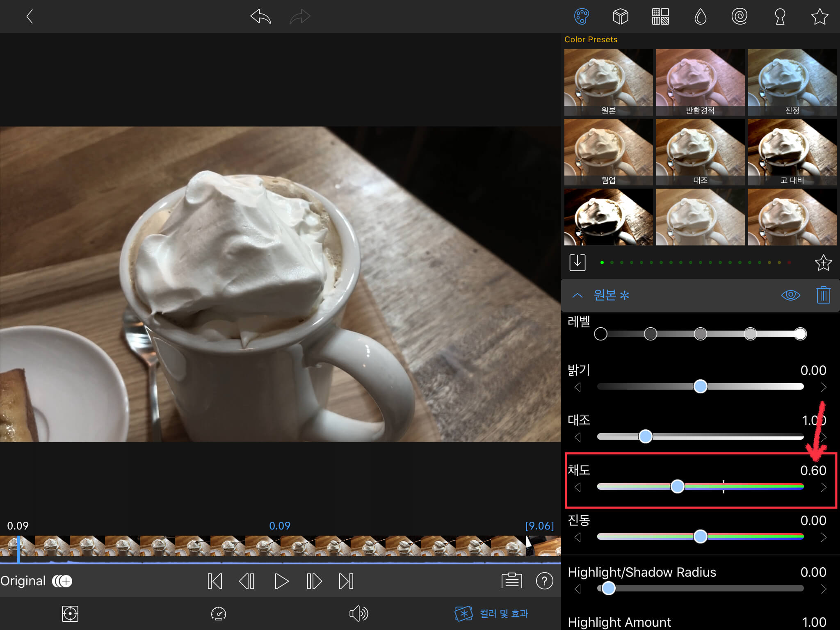
Task: Open the audio speaker settings
Action: [358, 614]
